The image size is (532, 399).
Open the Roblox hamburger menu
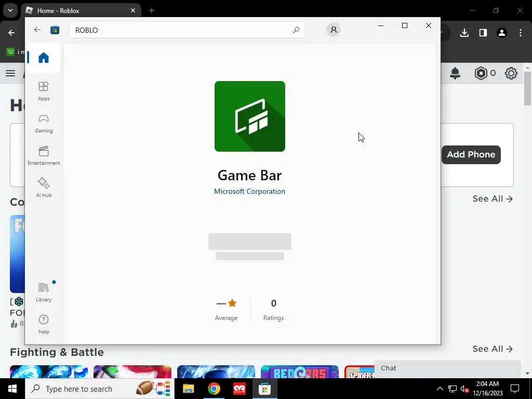click(x=10, y=73)
